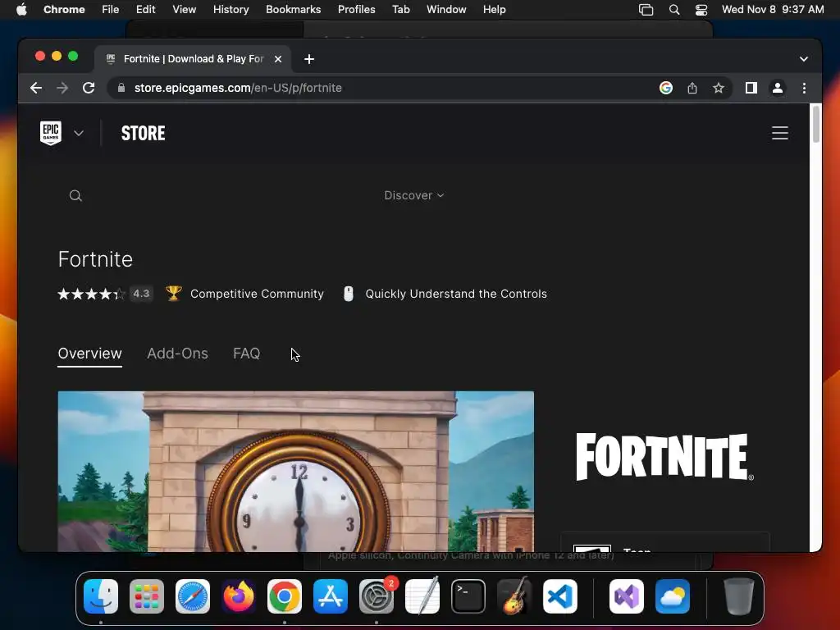This screenshot has height=630, width=840.
Task: Open the STORE home link
Action: point(143,133)
